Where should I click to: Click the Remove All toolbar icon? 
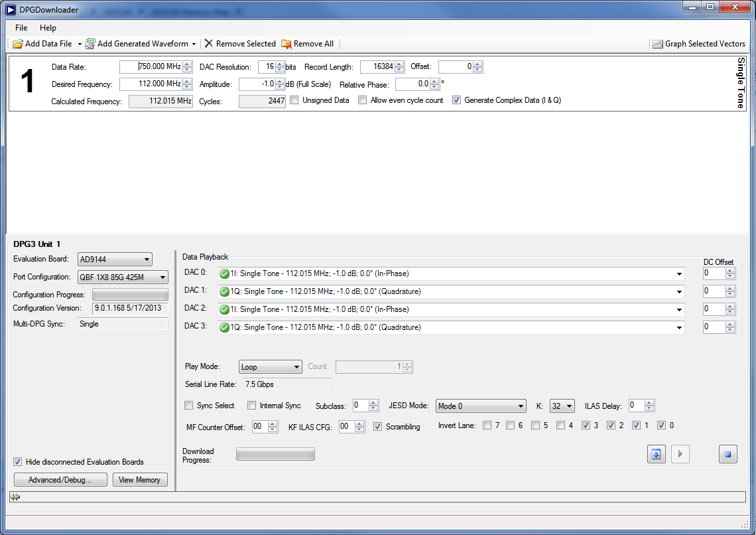(286, 44)
